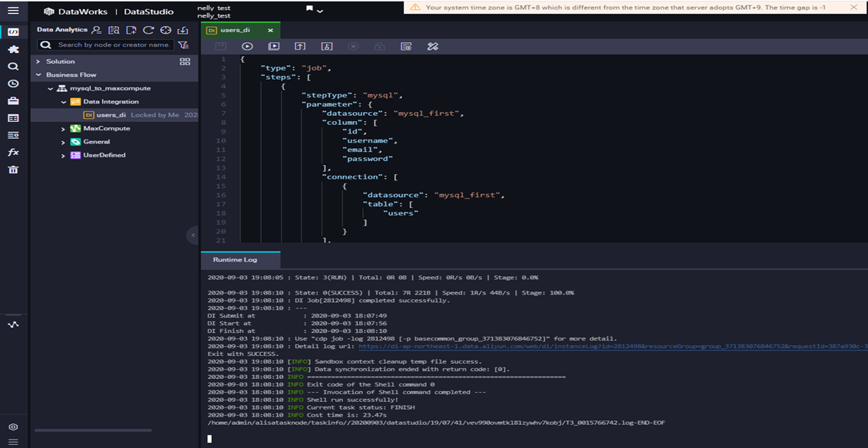Image resolution: width=868 pixels, height=448 pixels.
Task: Click the "users" table value in code
Action: pos(401,213)
